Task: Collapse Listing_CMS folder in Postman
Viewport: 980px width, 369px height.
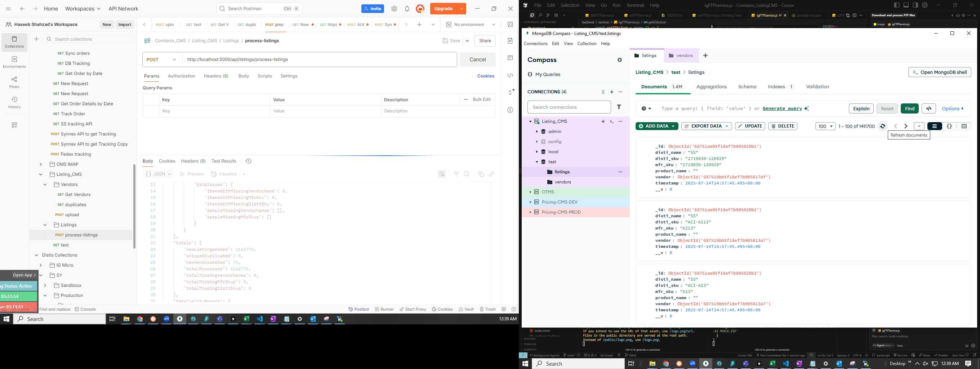Action: (x=41, y=175)
